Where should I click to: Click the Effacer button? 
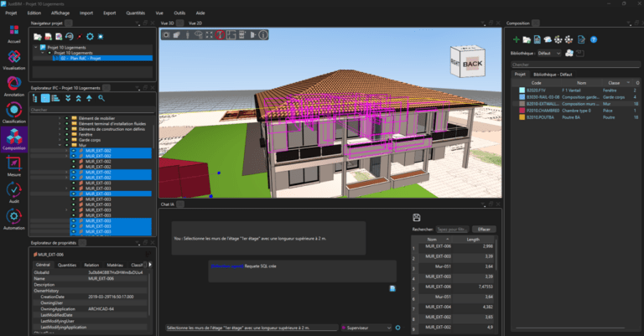point(483,229)
